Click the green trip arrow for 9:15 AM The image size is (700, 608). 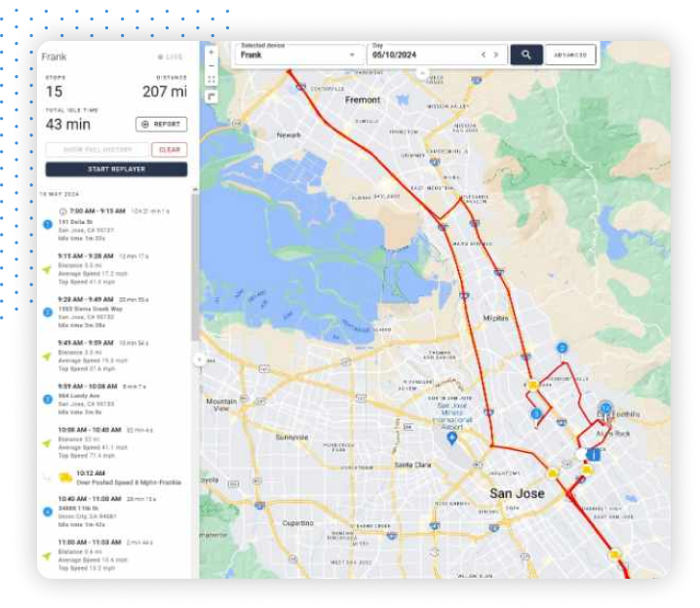click(47, 268)
